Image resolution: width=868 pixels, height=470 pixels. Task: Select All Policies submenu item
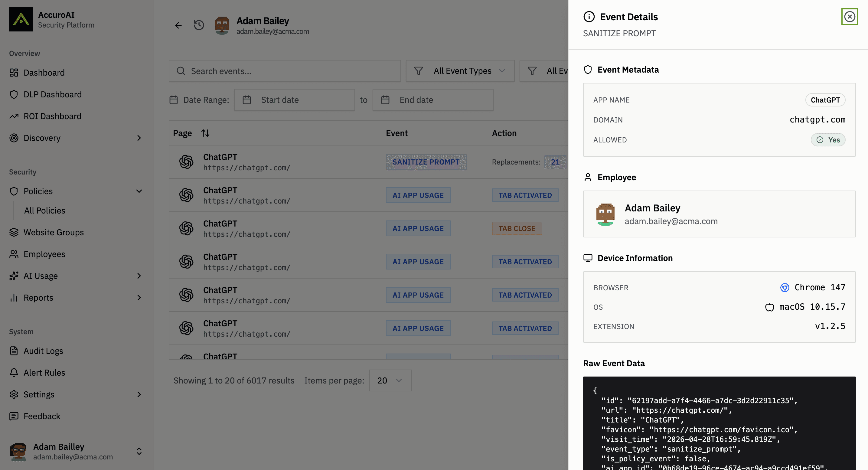[x=45, y=211]
